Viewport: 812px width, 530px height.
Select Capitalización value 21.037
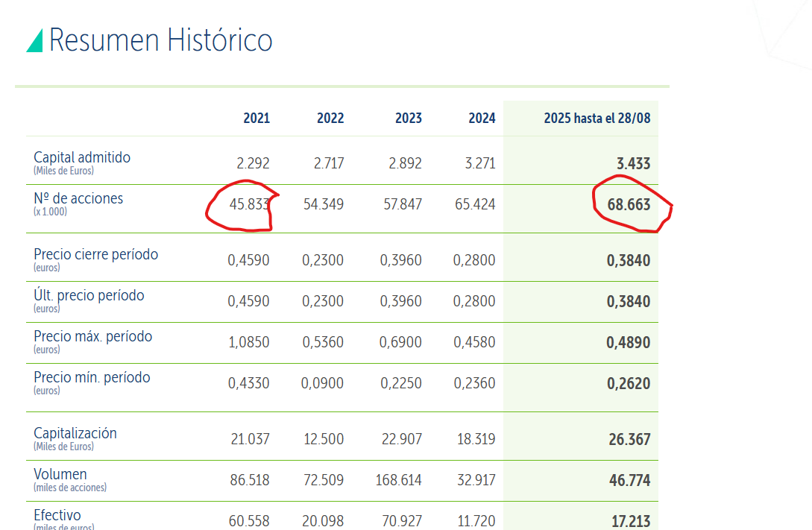250,438
